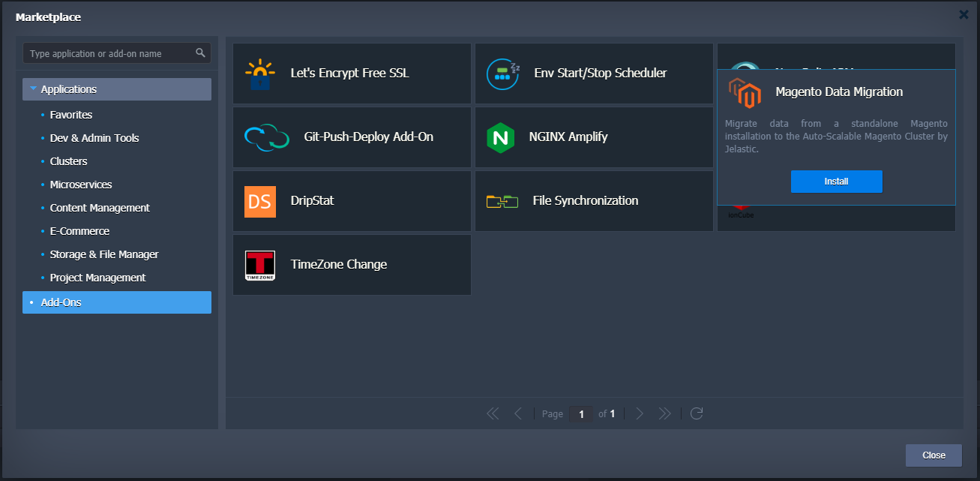Select the Add-Ons category
Screen dimensions: 980x481
pyautogui.click(x=117, y=302)
